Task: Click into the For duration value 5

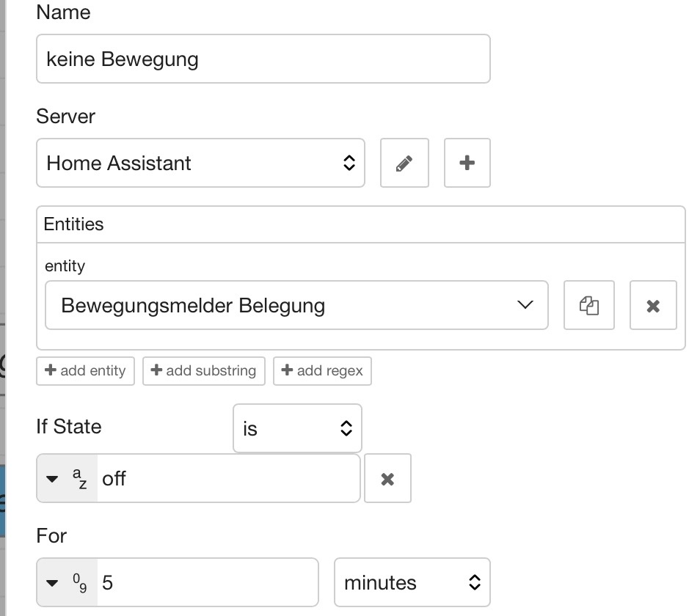Action: coord(208,582)
